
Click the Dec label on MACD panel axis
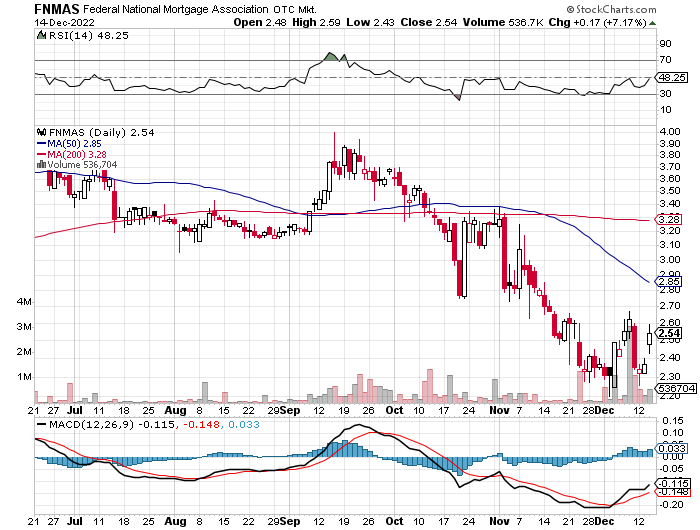pos(605,521)
